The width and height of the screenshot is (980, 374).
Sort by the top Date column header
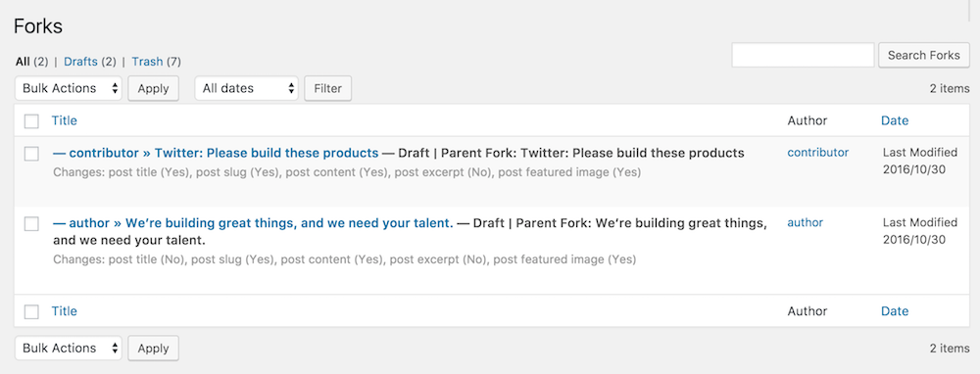[895, 120]
